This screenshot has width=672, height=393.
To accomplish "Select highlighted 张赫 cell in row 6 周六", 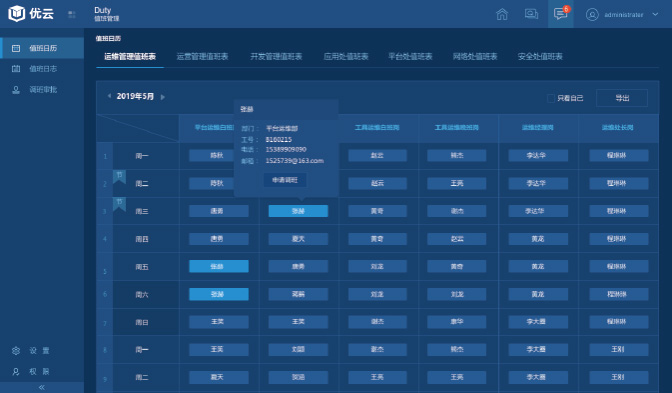I will 219,294.
